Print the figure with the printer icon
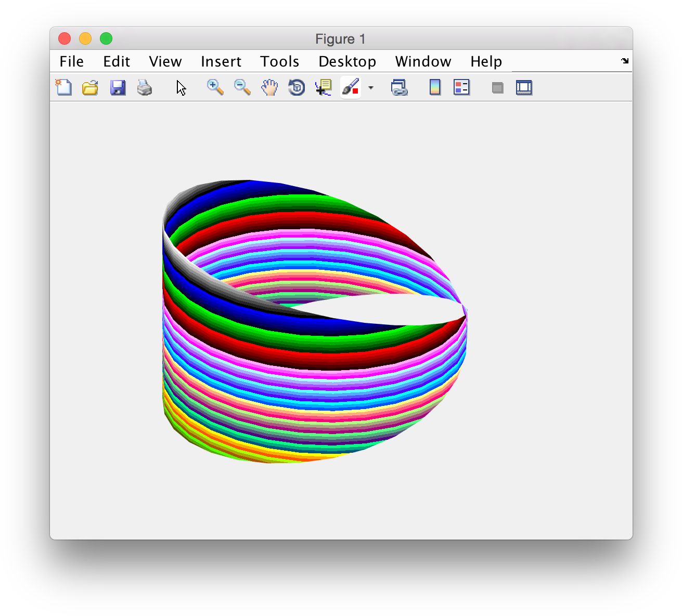The width and height of the screenshot is (682, 616). (145, 87)
